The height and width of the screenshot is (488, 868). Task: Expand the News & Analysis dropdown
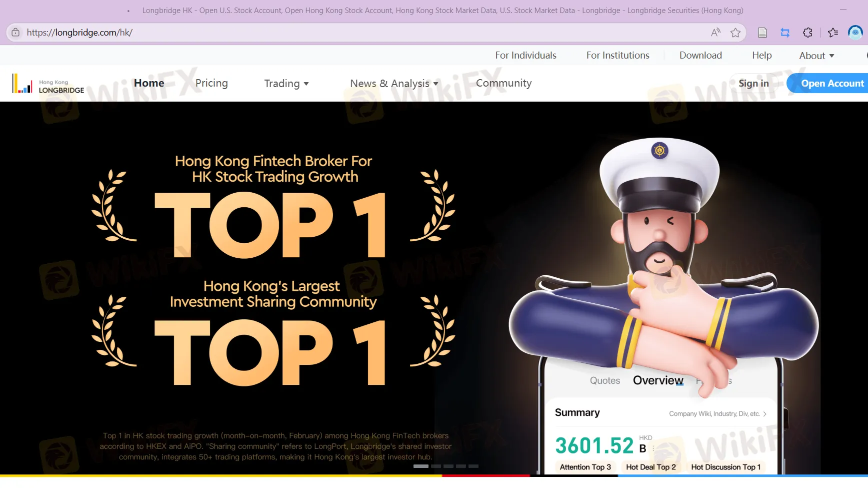[394, 84]
